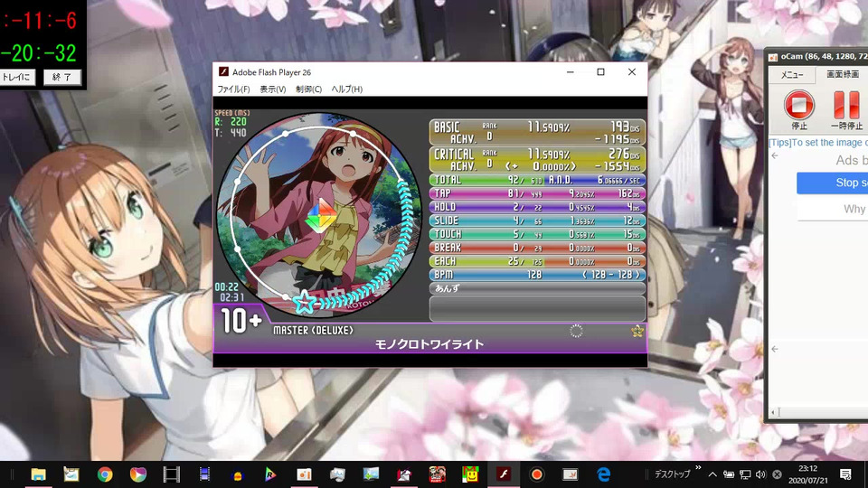
Task: Click the TOUCH statistics row
Action: (x=537, y=234)
